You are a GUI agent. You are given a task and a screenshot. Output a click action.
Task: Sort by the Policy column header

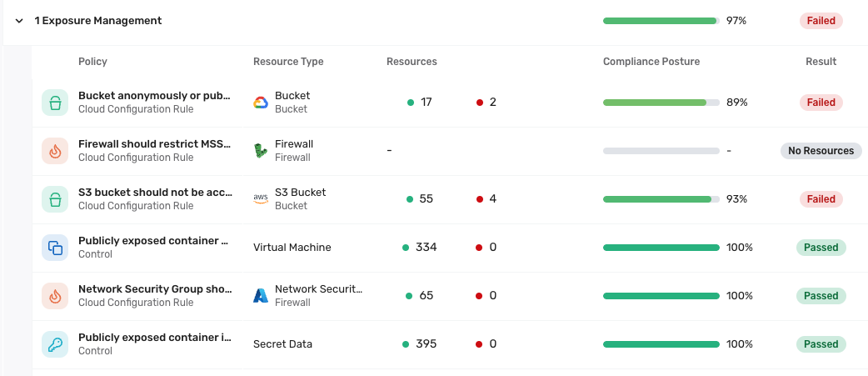click(x=93, y=62)
